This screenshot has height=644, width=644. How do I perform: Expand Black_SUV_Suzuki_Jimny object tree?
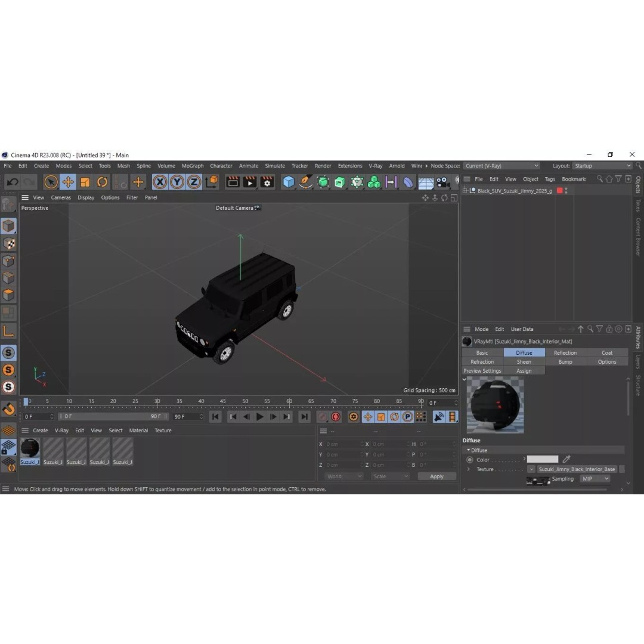pyautogui.click(x=465, y=191)
